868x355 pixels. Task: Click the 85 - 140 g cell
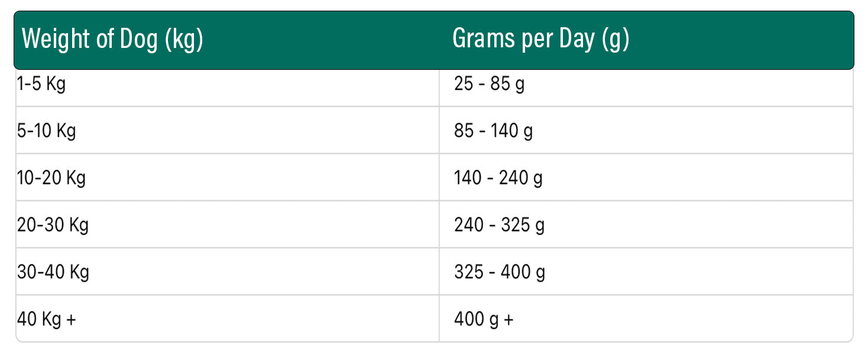click(x=646, y=130)
